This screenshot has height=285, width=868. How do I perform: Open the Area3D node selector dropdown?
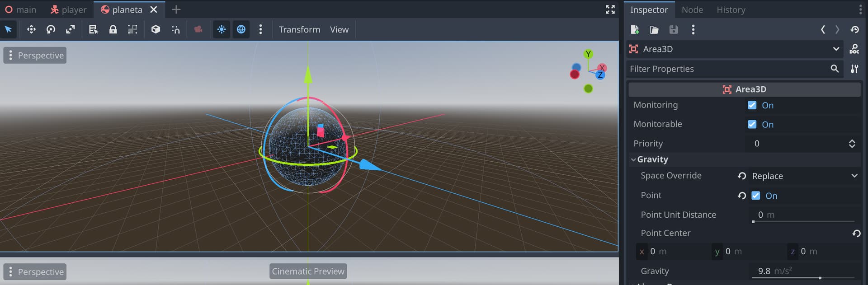(735, 49)
